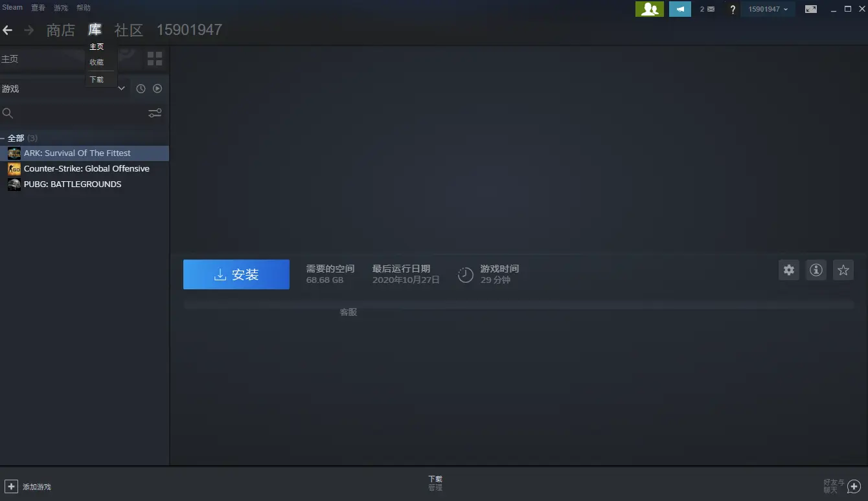
Task: Click the PUBG game icon
Action: (14, 184)
